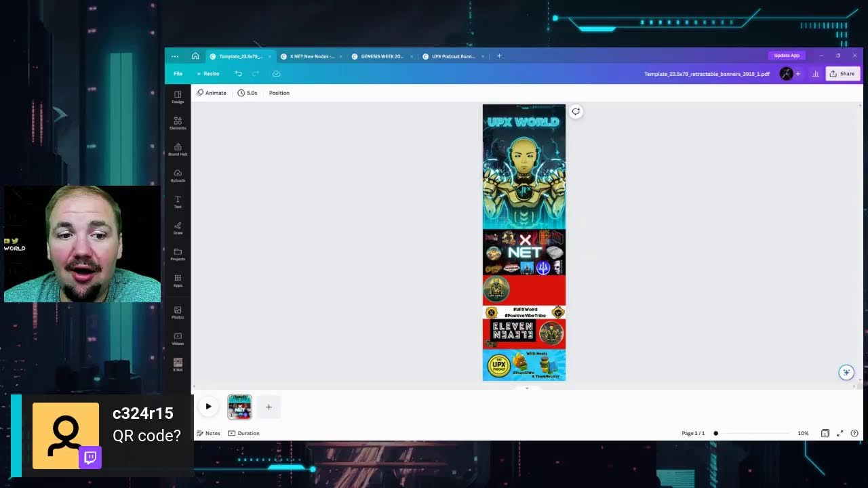Image resolution: width=868 pixels, height=488 pixels.
Task: Open the zoom percentage 10% menu
Action: (803, 433)
